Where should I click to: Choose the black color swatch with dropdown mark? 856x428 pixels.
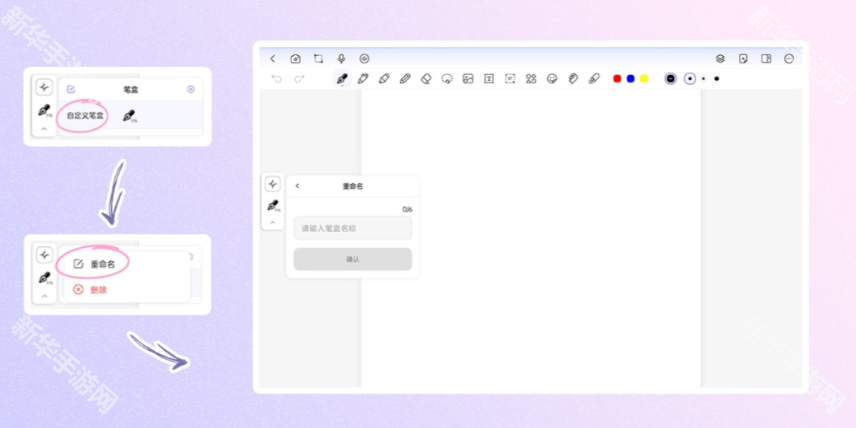[671, 79]
